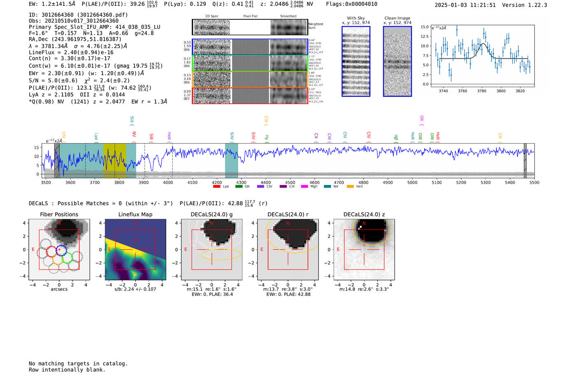Select the Weighted Sum 2D spectrum strip
Image resolution: width=576 pixels, height=392 pixels.
point(250,27)
